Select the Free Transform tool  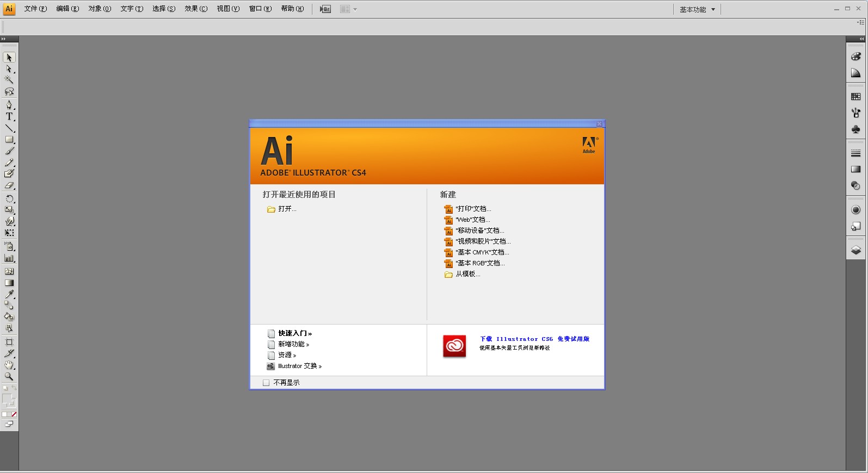pyautogui.click(x=9, y=233)
